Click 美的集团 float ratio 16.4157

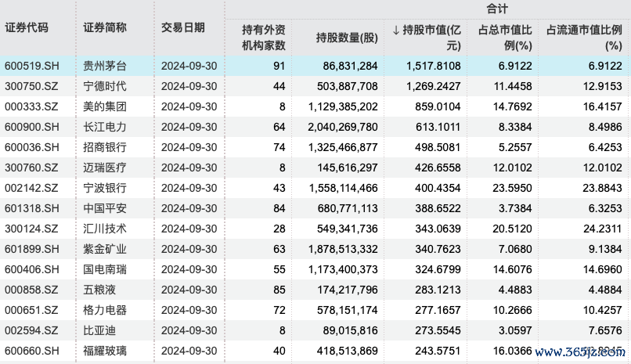point(603,106)
